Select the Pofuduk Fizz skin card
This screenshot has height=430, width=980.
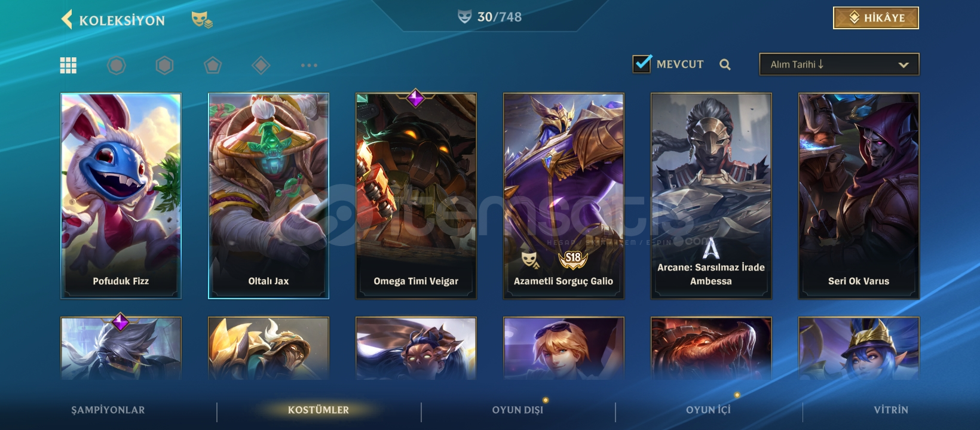click(x=121, y=195)
